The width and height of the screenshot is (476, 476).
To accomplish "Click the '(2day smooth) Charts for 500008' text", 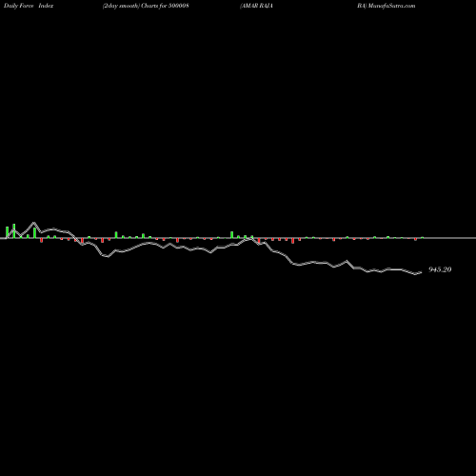I will click(146, 6).
